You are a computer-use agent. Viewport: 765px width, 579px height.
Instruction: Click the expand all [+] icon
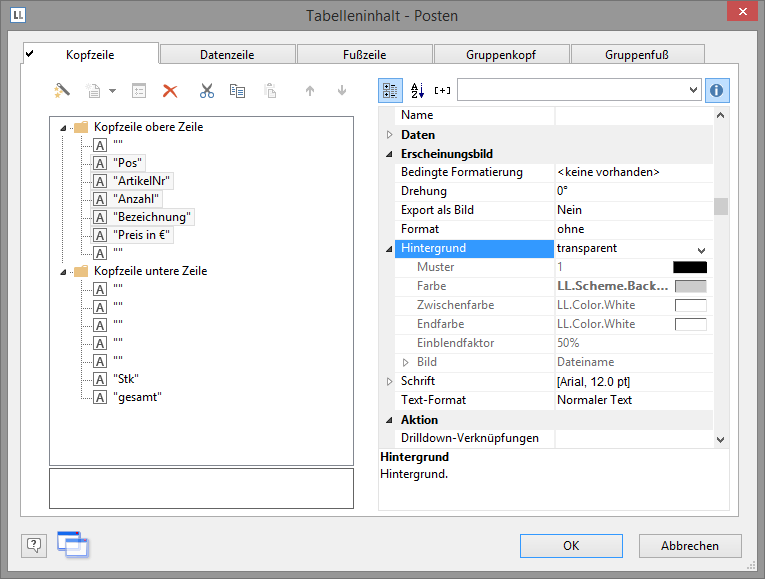[442, 91]
